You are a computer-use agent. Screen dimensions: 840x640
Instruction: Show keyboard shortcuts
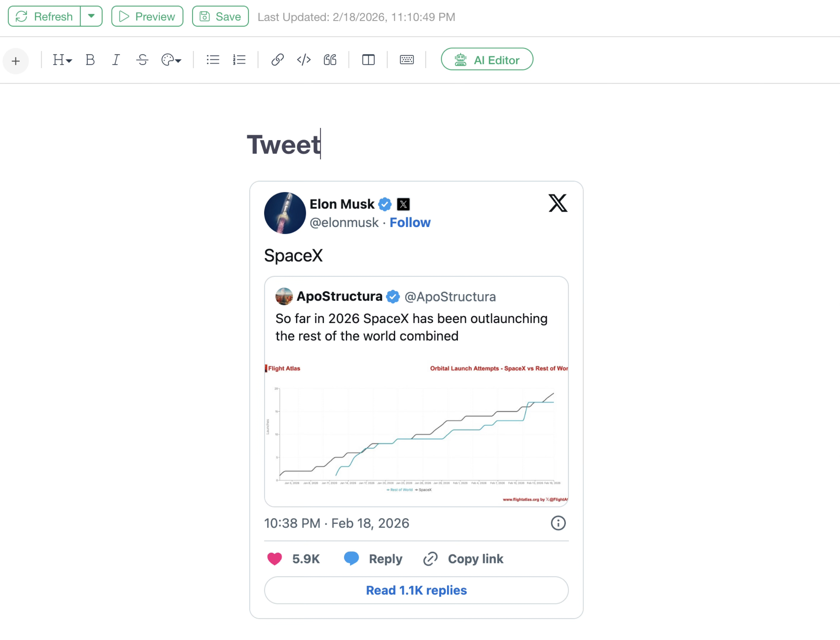coord(407,60)
